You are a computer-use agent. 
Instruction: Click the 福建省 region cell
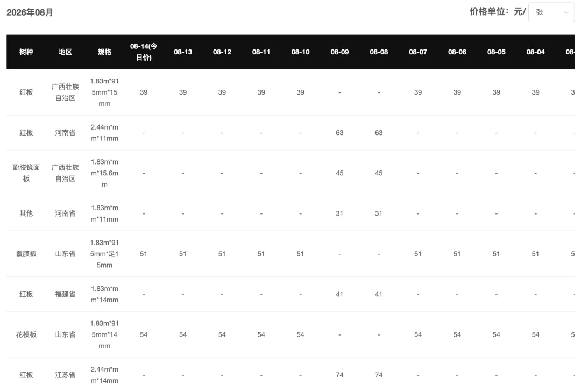[65, 294]
